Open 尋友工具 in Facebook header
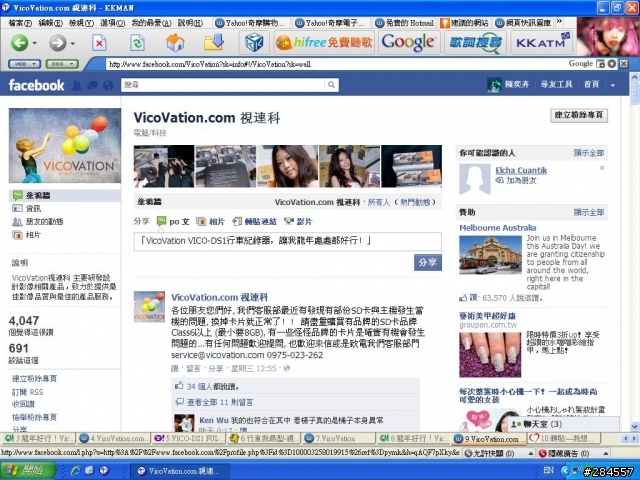The width and height of the screenshot is (640, 480). (556, 84)
